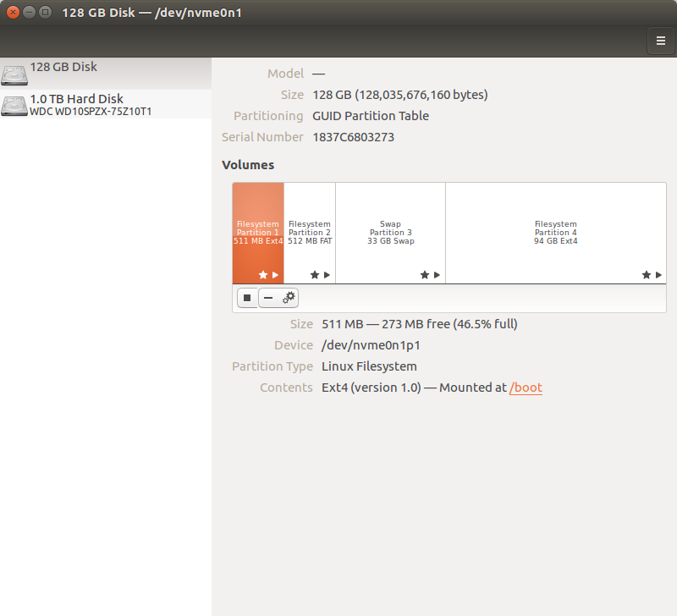Click the play triangle icon on Partition 2
The height and width of the screenshot is (616, 677).
coord(327,275)
